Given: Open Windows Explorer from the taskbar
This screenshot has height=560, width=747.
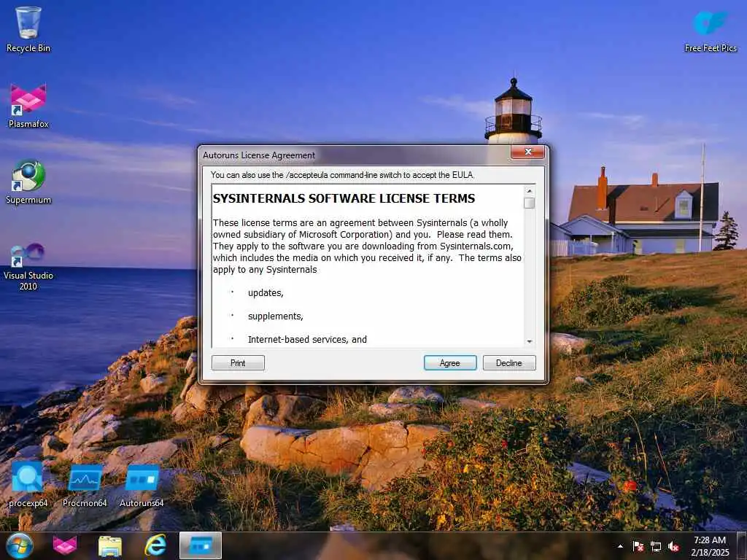Looking at the screenshot, I should pyautogui.click(x=110, y=545).
